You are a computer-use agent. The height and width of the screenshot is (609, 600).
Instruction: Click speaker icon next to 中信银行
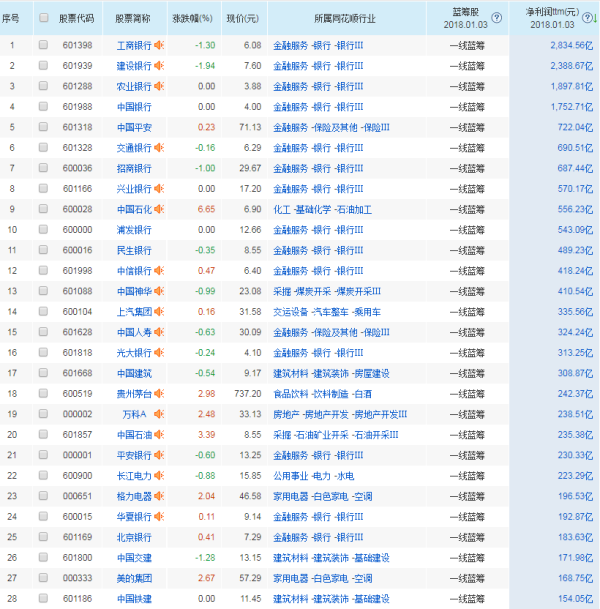tap(159, 271)
